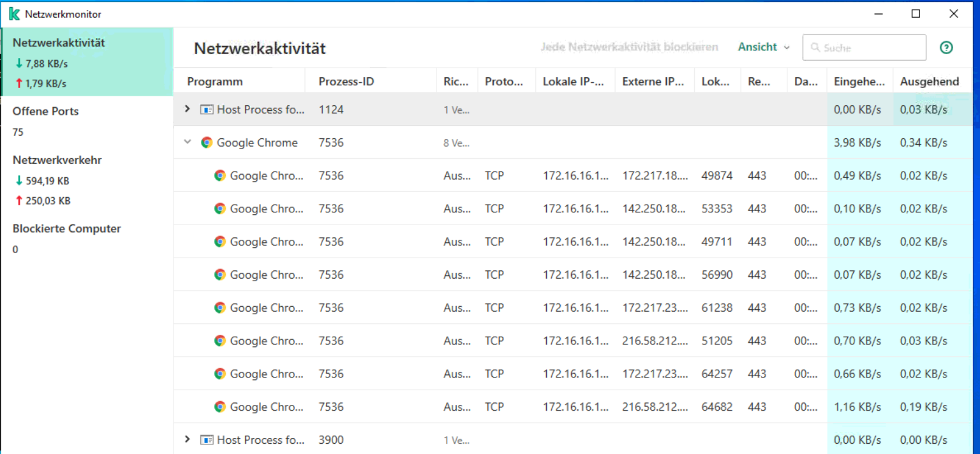Click Jede Netzwerkaktivität blockieren
The width and height of the screenshot is (980, 454).
tap(629, 47)
